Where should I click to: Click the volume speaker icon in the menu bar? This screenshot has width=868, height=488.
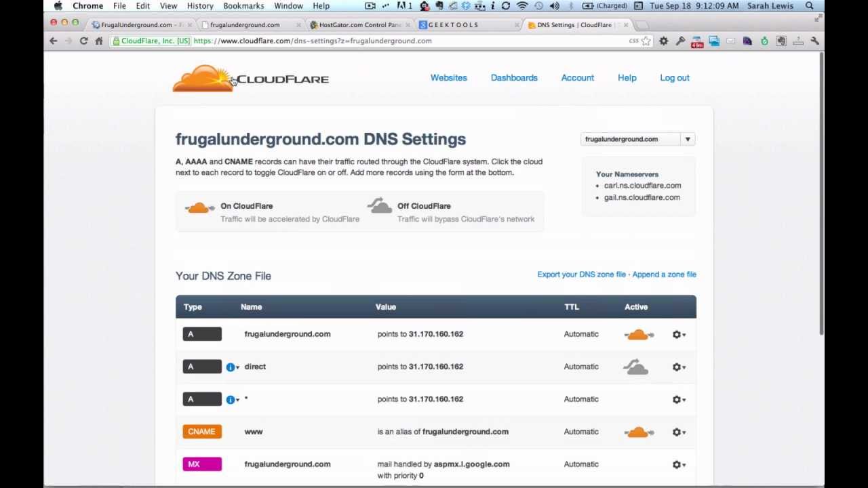555,6
